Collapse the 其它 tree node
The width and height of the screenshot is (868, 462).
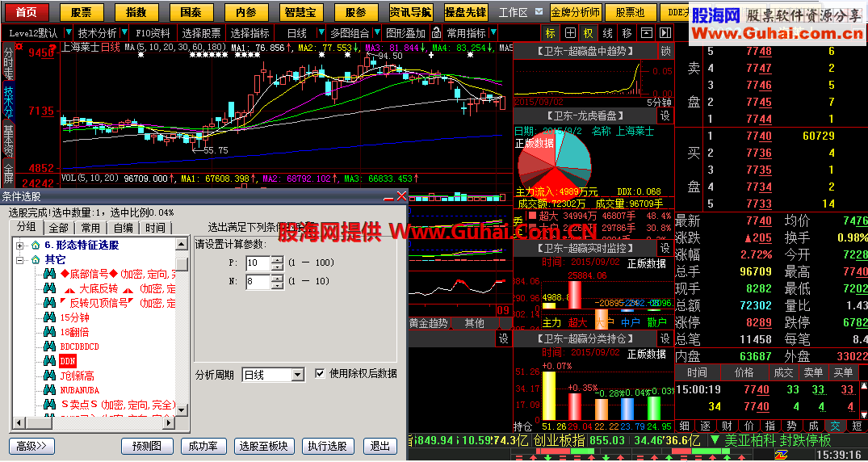point(20,259)
